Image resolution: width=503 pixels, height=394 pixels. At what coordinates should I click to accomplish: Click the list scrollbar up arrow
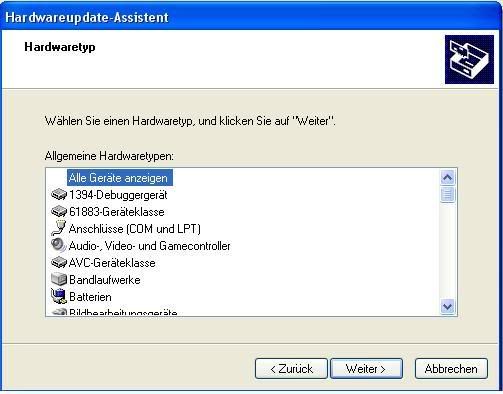[447, 178]
